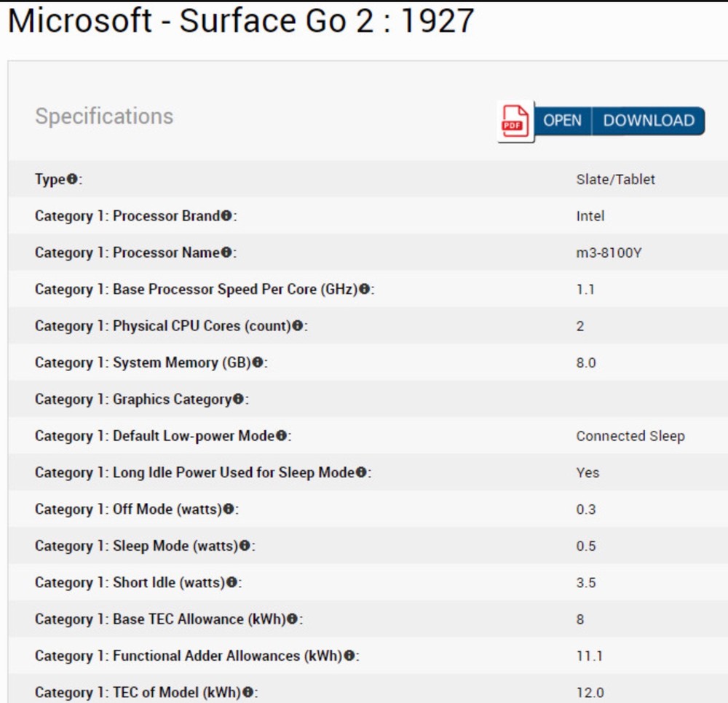Image resolution: width=728 pixels, height=703 pixels.
Task: Select the 'Connected Sleep' value
Action: coord(630,436)
